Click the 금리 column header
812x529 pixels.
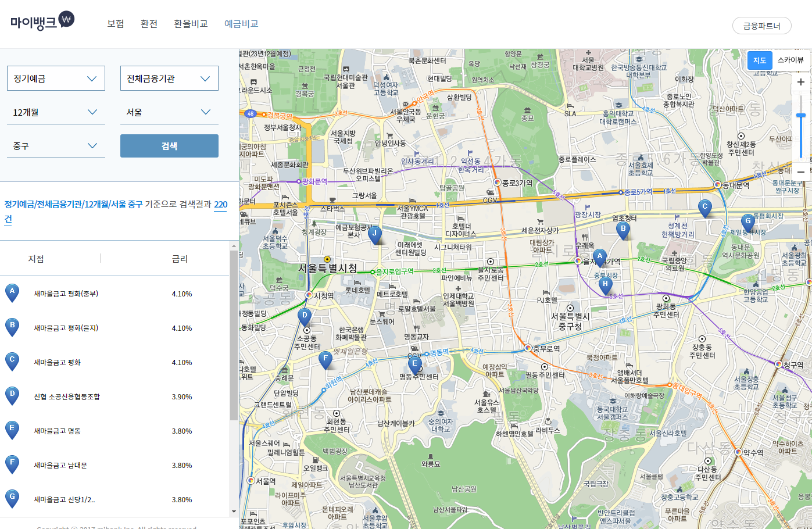[x=180, y=259]
